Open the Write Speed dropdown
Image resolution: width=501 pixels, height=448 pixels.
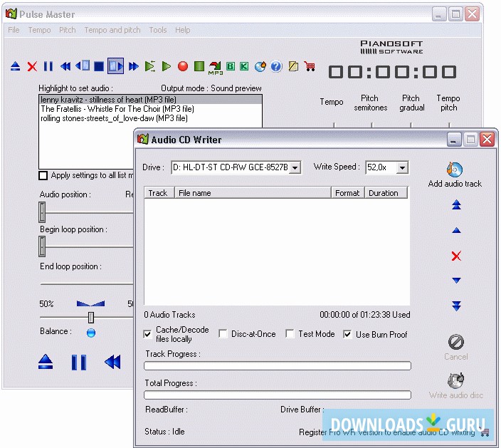tap(403, 167)
